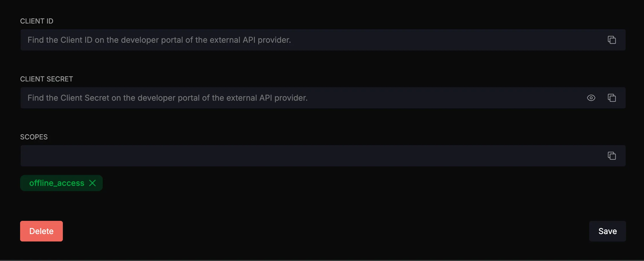Click the CLIENT SECRET section label

46,79
